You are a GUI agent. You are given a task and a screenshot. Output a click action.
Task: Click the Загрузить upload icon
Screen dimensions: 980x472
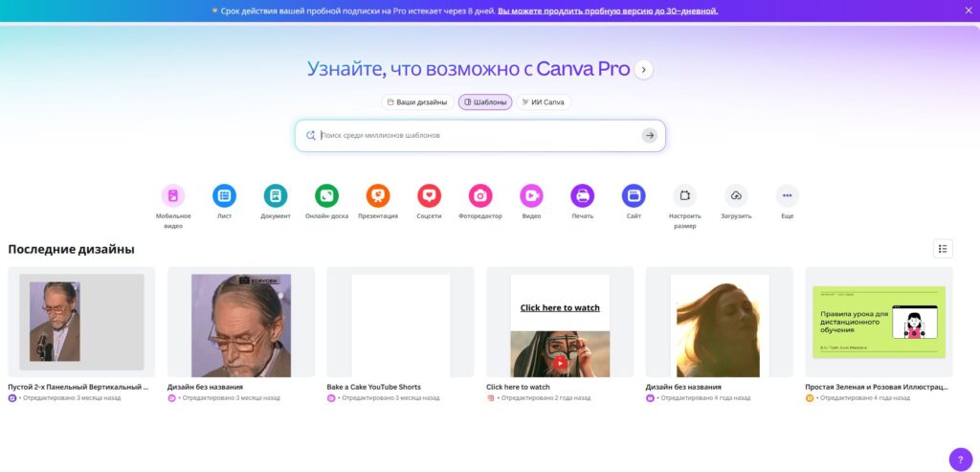point(736,195)
